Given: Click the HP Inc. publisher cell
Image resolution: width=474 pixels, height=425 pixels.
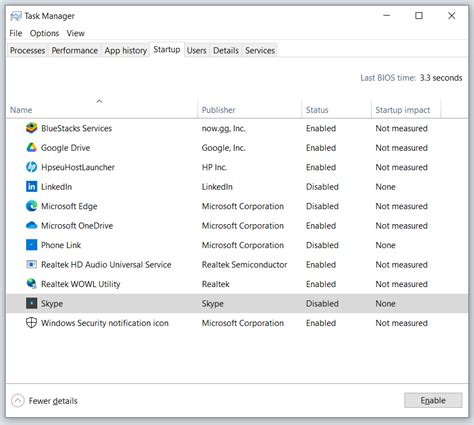Looking at the screenshot, I should (214, 167).
